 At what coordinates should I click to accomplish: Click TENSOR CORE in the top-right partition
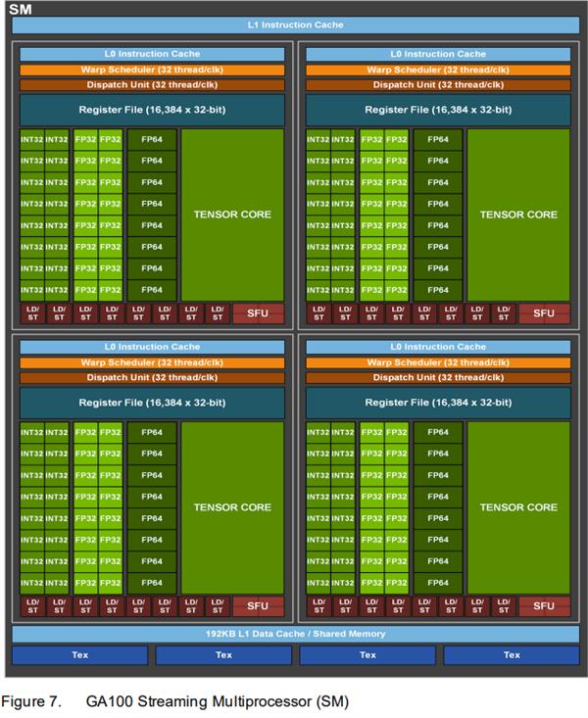518,215
